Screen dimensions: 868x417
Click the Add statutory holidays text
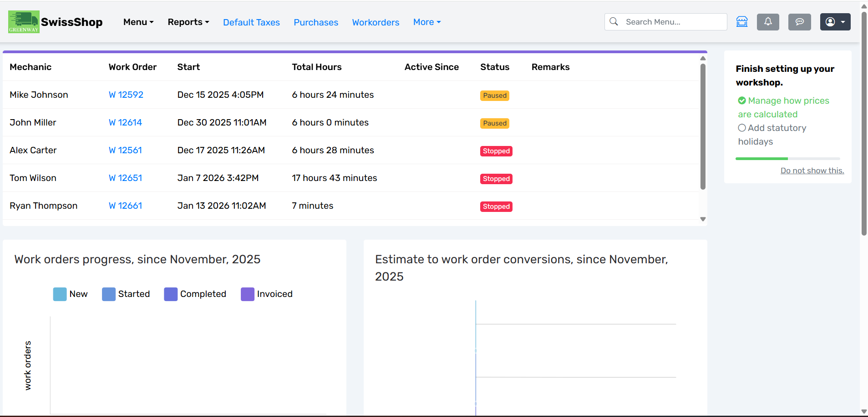coord(772,135)
